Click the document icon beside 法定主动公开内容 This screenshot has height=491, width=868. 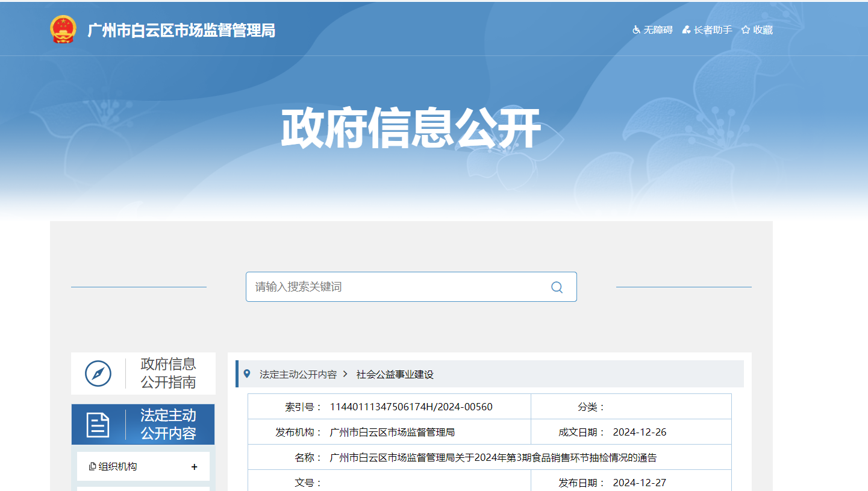pyautogui.click(x=98, y=425)
